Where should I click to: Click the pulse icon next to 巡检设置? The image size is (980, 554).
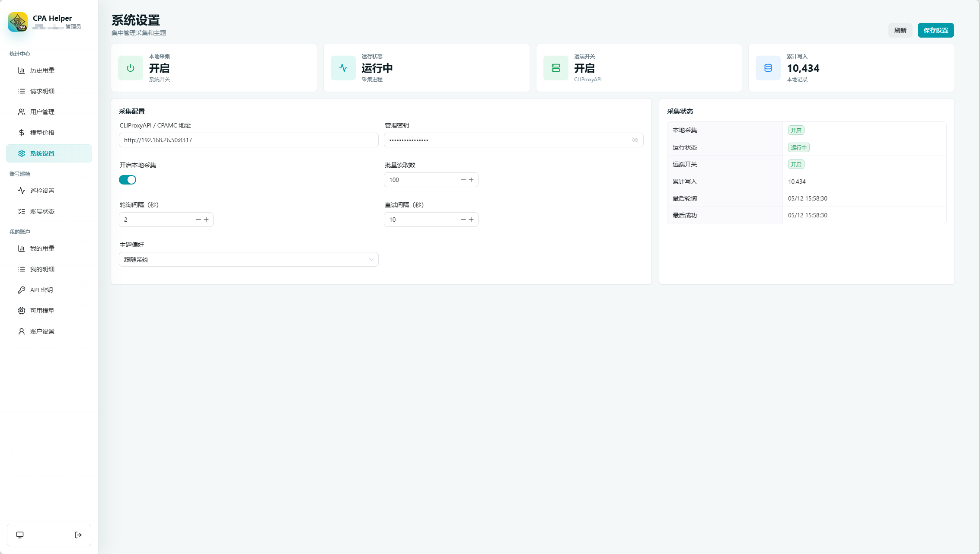click(x=21, y=191)
